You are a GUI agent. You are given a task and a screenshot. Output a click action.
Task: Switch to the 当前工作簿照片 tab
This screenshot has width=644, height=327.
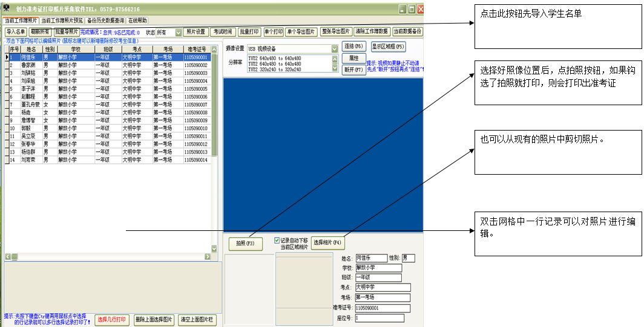click(21, 20)
